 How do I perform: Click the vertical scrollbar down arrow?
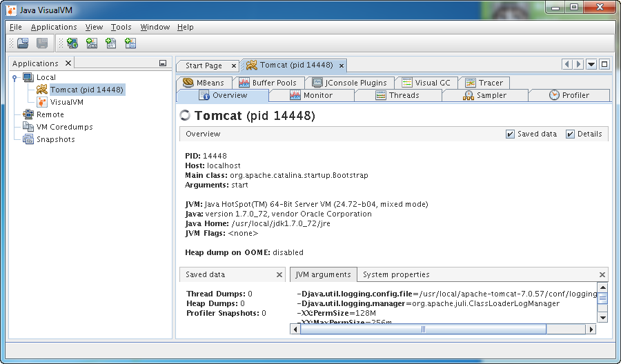pos(603,317)
